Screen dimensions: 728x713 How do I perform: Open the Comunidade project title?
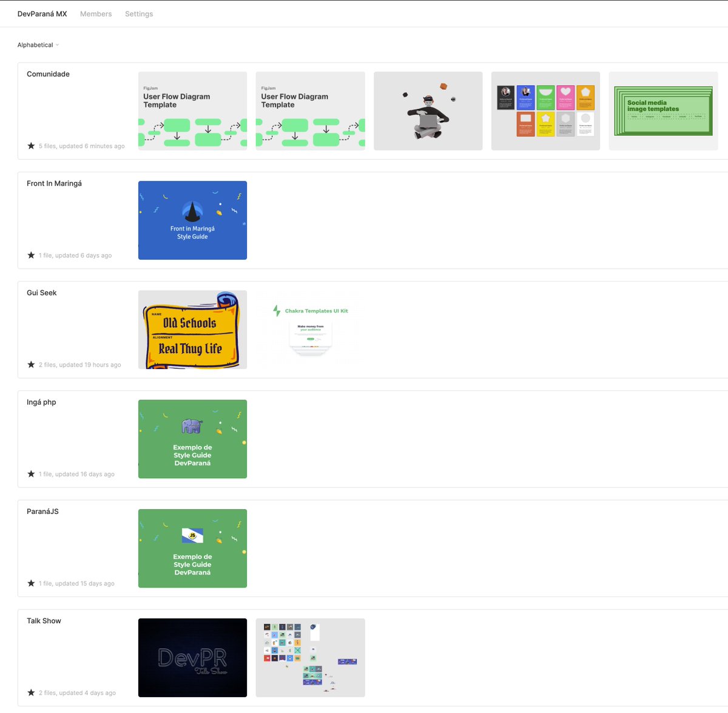tap(48, 74)
